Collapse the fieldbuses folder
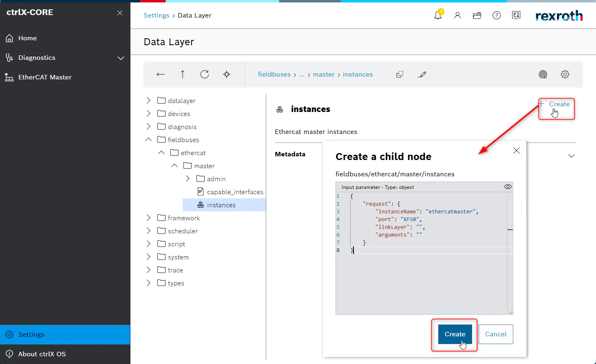The width and height of the screenshot is (596, 364). pyautogui.click(x=148, y=140)
